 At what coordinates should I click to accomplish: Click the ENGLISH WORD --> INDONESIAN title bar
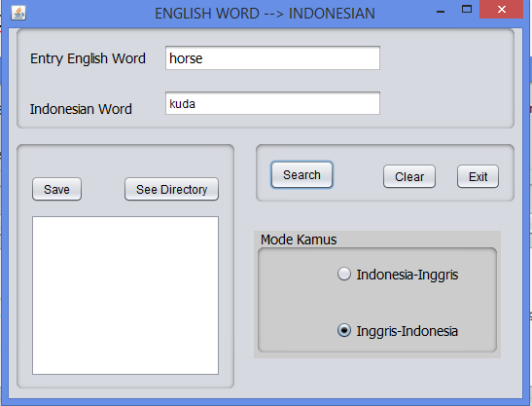[265, 14]
